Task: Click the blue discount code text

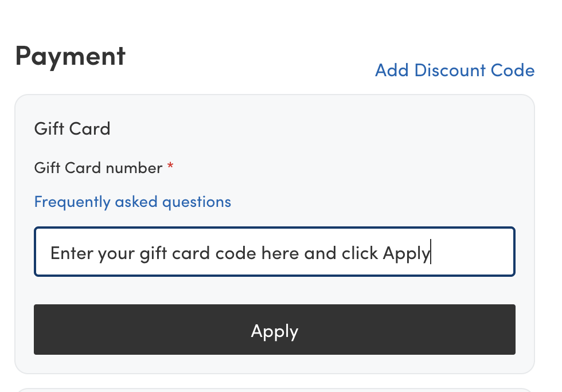Action: pyautogui.click(x=454, y=70)
